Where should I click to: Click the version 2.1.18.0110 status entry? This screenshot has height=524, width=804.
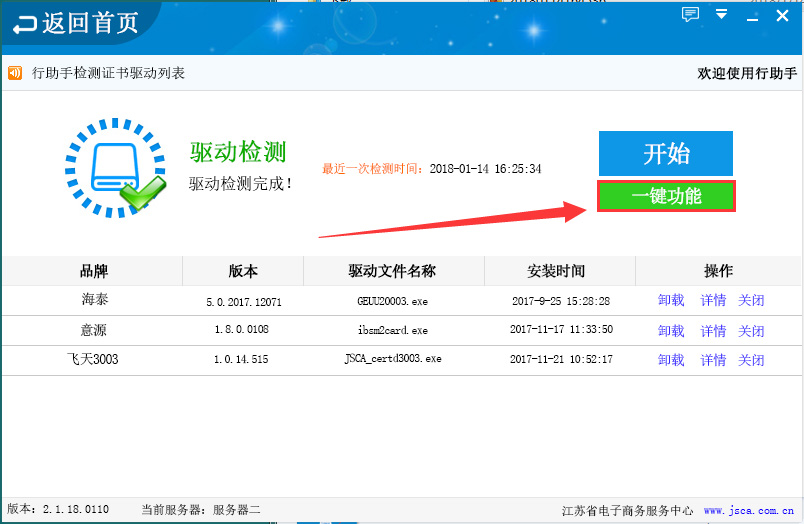pos(58,509)
